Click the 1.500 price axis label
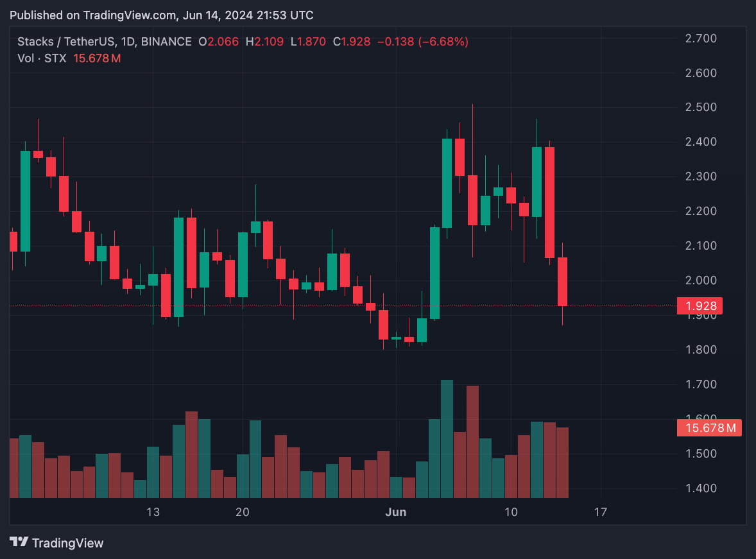Image resolution: width=756 pixels, height=559 pixels. pos(701,454)
